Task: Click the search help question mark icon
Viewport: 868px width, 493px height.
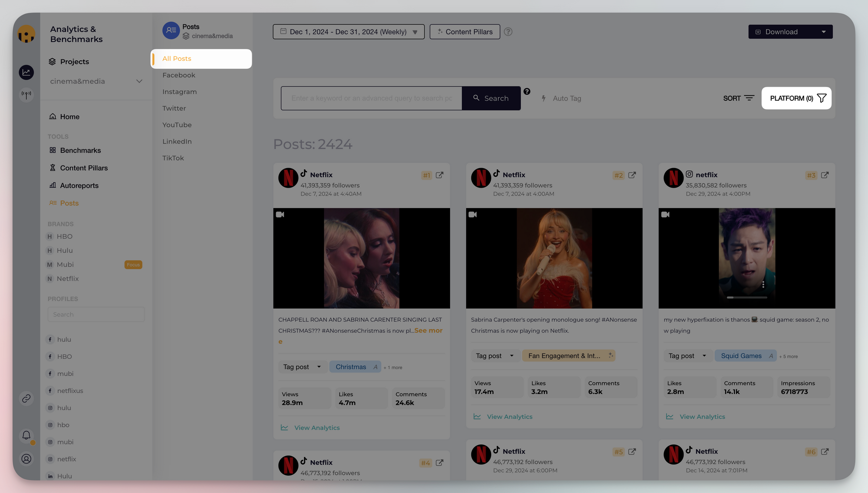Action: [x=527, y=91]
